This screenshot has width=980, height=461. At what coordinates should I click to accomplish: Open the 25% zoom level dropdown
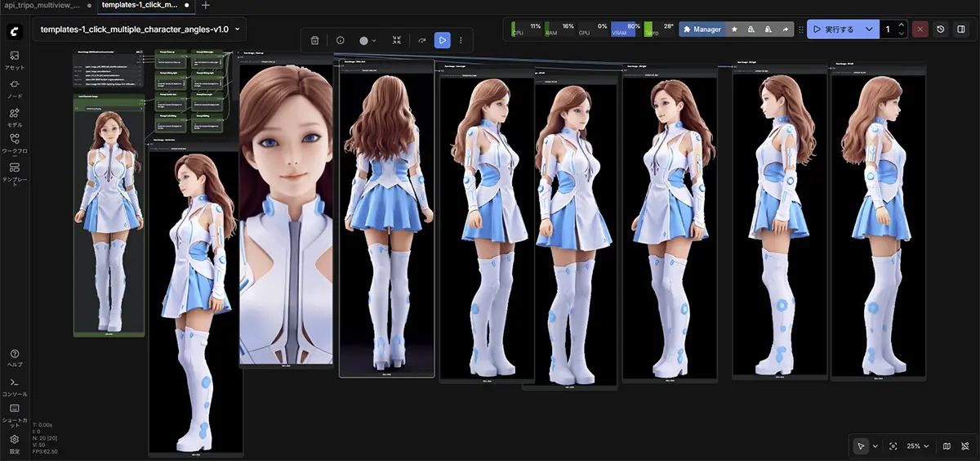click(x=918, y=446)
